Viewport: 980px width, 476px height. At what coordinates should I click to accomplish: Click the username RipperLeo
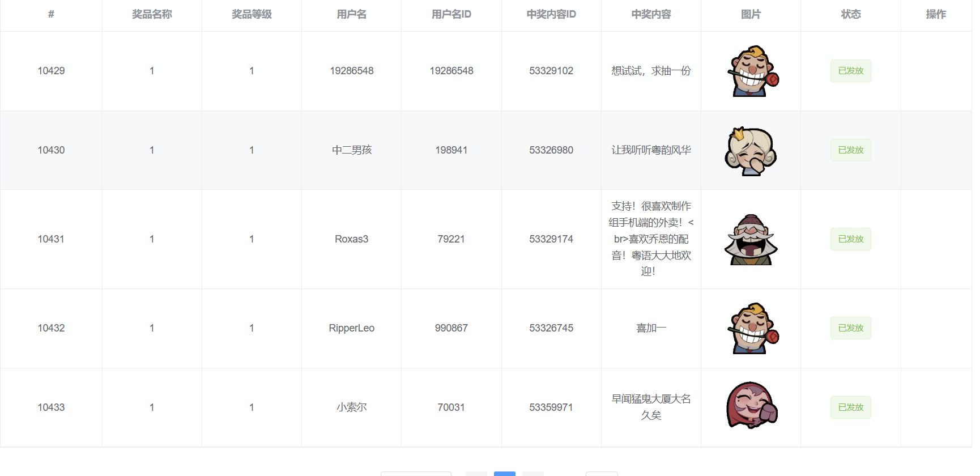coord(351,328)
